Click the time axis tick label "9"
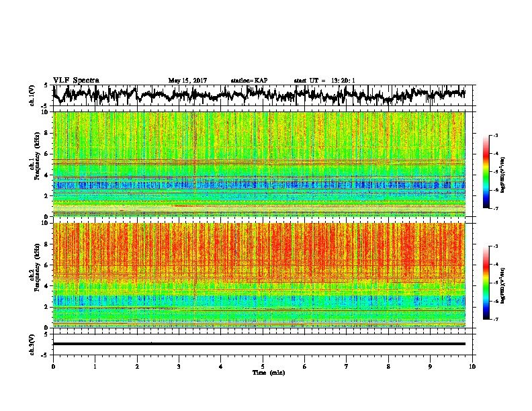 (x=430, y=367)
